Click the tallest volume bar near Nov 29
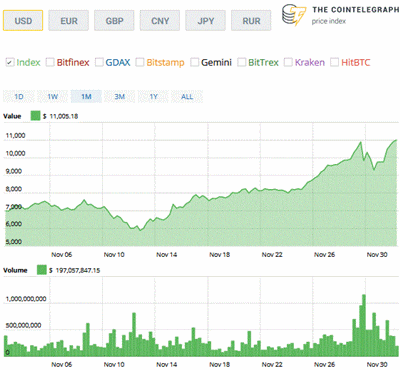400x370 pixels. 364,325
